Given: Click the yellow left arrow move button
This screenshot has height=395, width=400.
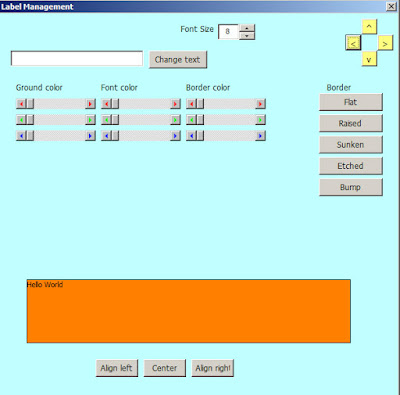Looking at the screenshot, I should pos(353,43).
